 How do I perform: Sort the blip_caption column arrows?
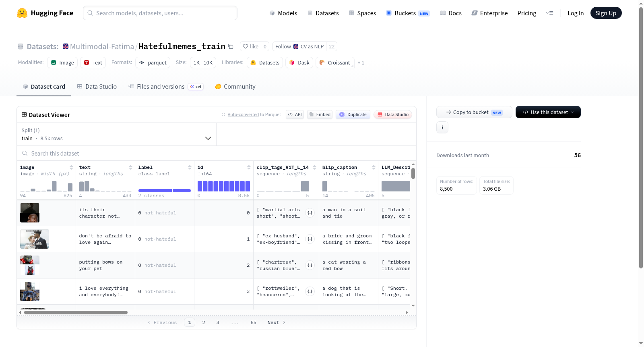tap(374, 167)
